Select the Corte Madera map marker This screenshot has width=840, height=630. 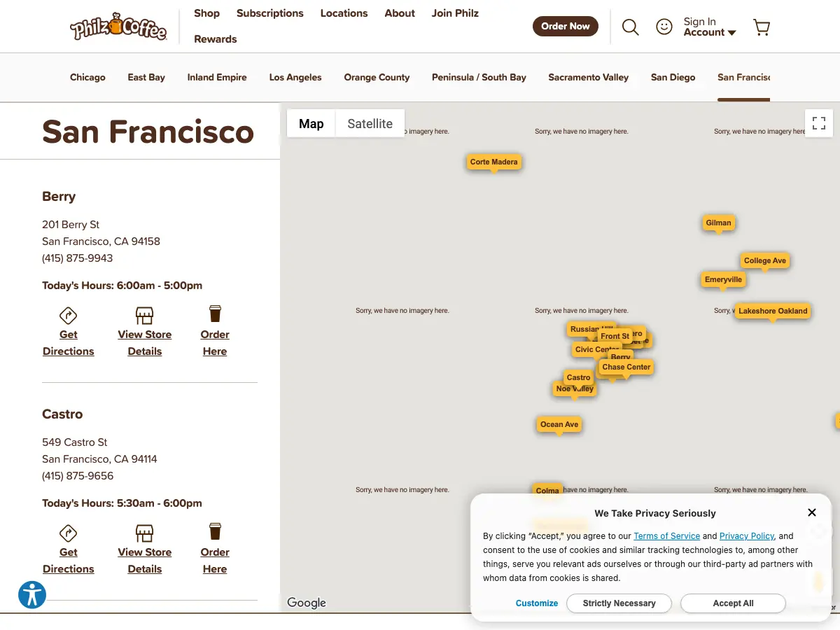click(494, 162)
